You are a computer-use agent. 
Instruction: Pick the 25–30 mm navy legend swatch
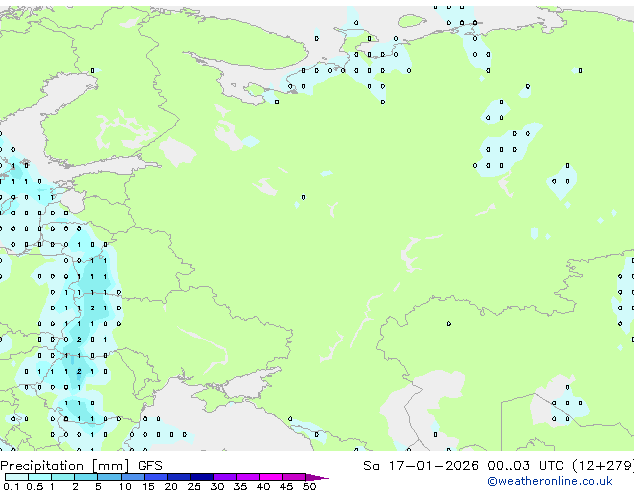coord(202,477)
